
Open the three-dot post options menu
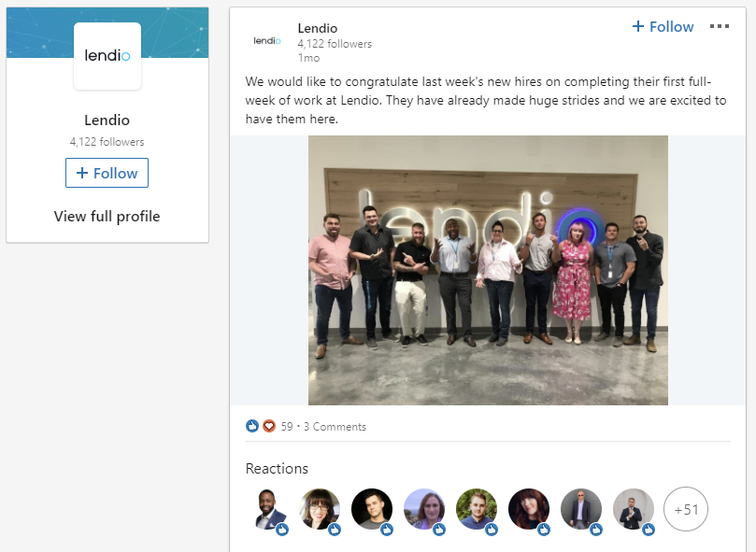719,26
